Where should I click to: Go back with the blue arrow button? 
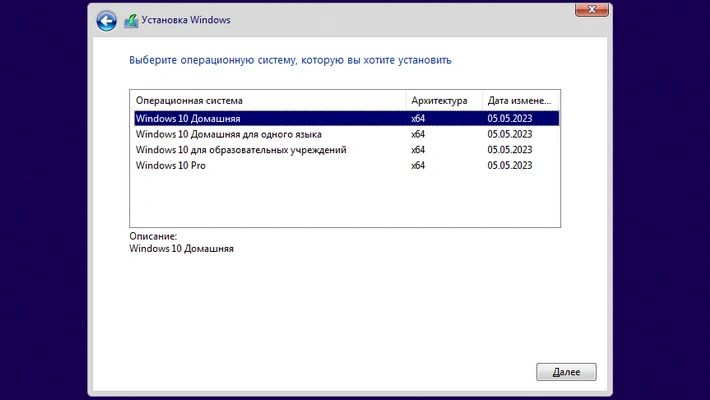[106, 21]
